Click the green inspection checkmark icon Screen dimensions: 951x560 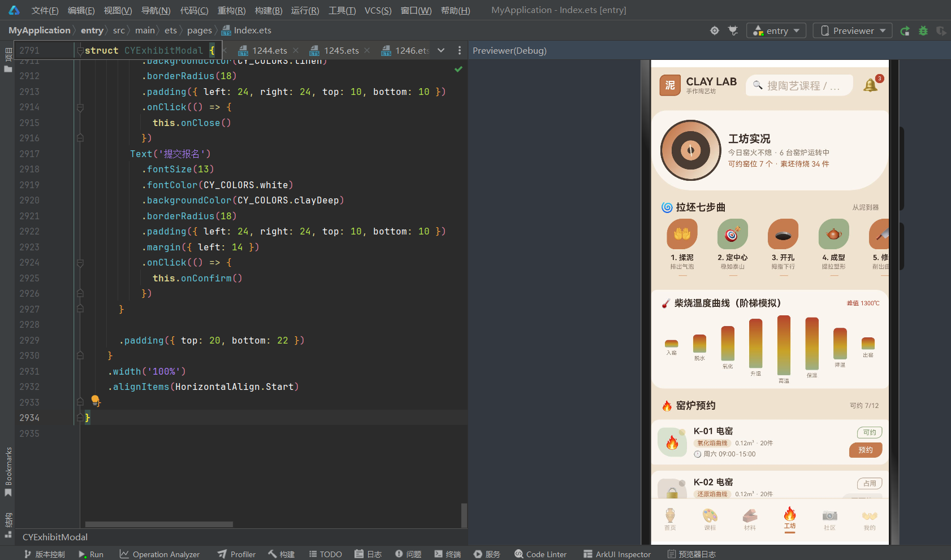459,69
